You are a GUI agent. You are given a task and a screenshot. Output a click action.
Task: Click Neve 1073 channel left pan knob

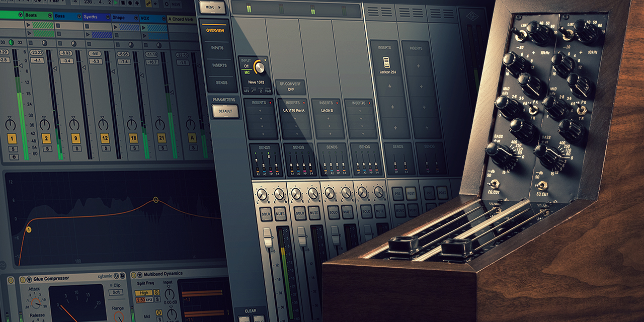[262, 194]
